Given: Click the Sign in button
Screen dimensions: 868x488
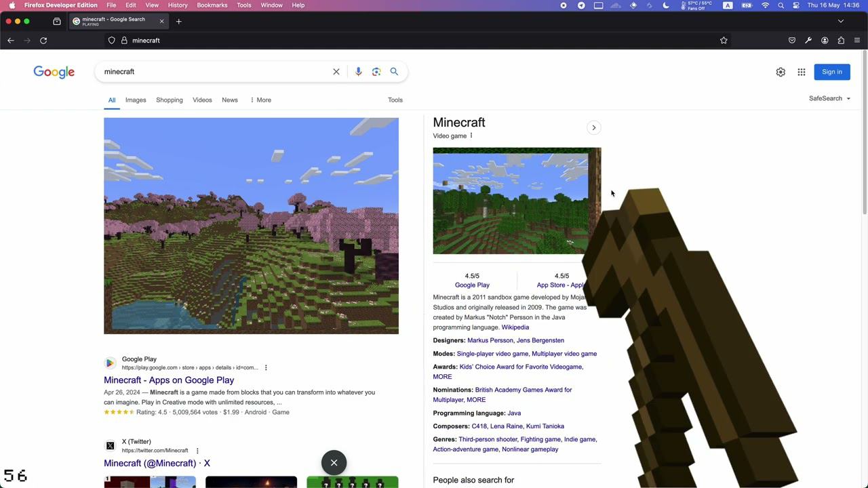Looking at the screenshot, I should click(832, 72).
